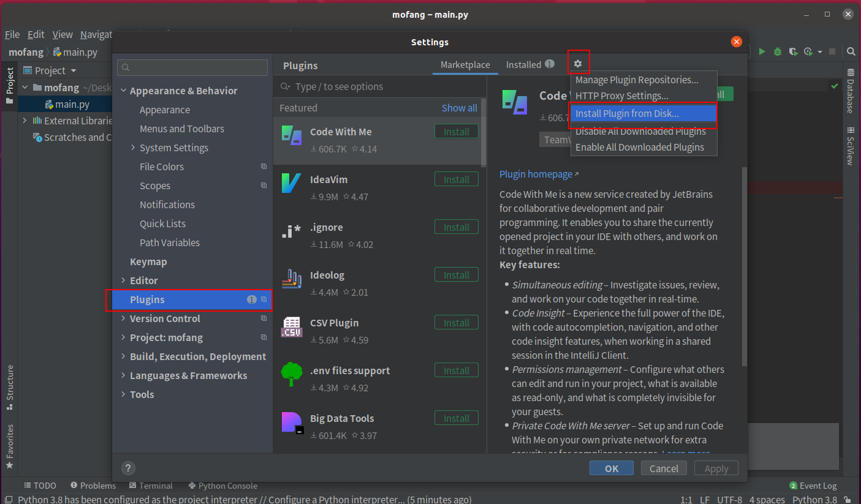This screenshot has width=861, height=504.
Task: Choose Install Plugin from Disk... menu item
Action: tap(643, 113)
